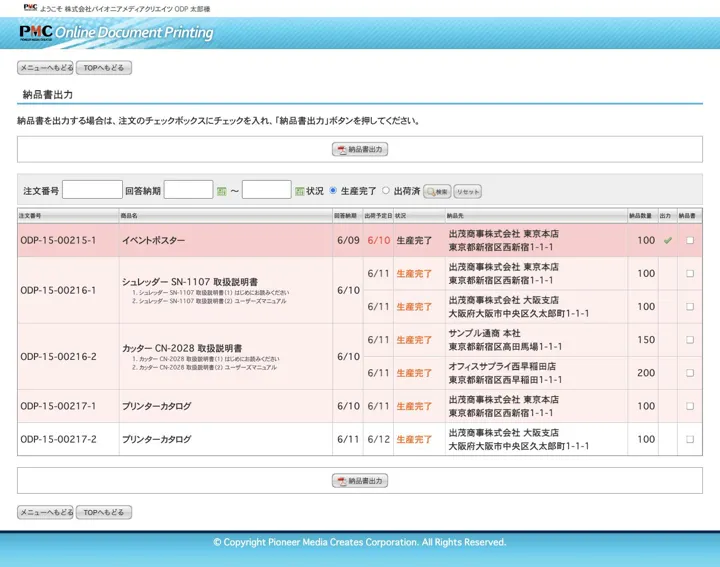Image resolution: width=720 pixels, height=567 pixels.
Task: Check box for サンプル通商 本社 row
Action: 690,340
